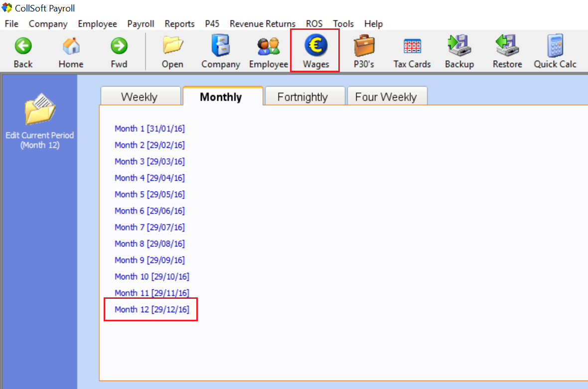Select the Month 1 [31/01/16] link
This screenshot has height=389, width=588.
(x=149, y=129)
